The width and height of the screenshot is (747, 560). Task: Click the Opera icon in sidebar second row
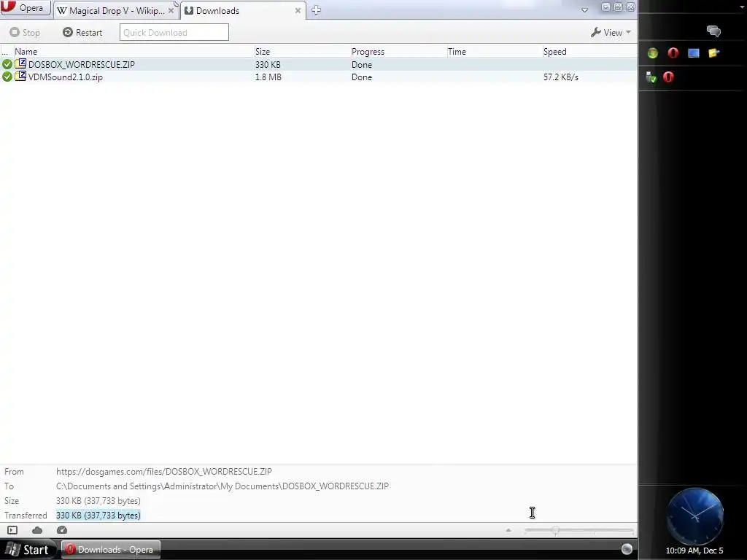(x=668, y=77)
